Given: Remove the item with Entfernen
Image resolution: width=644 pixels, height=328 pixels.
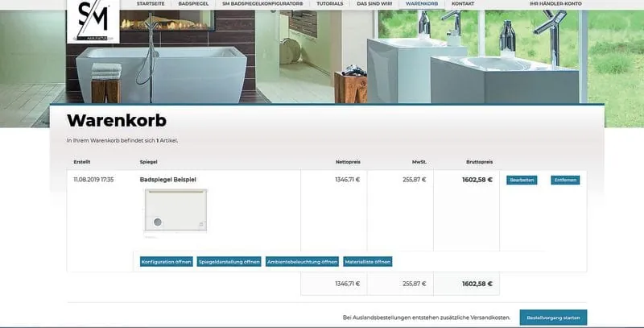Looking at the screenshot, I should tap(565, 180).
